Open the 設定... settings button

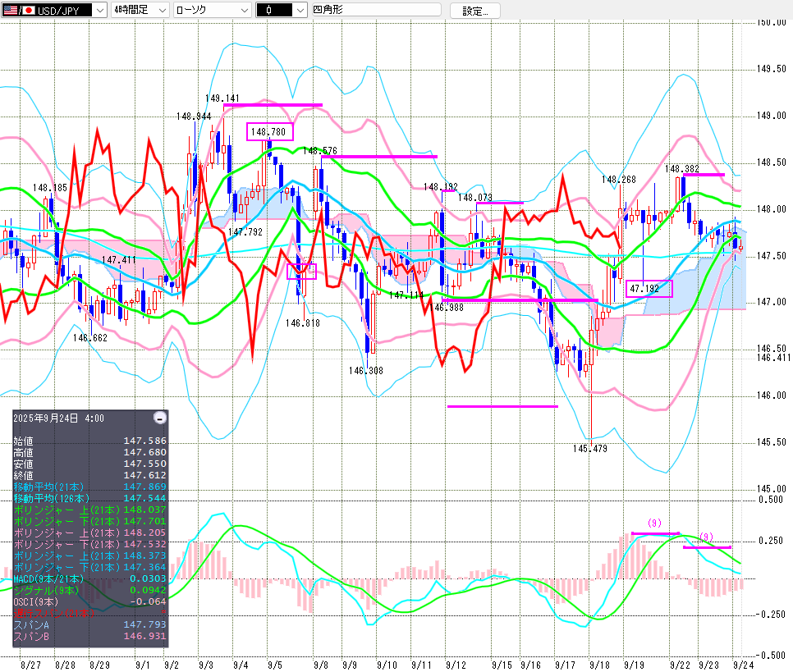[x=480, y=11]
